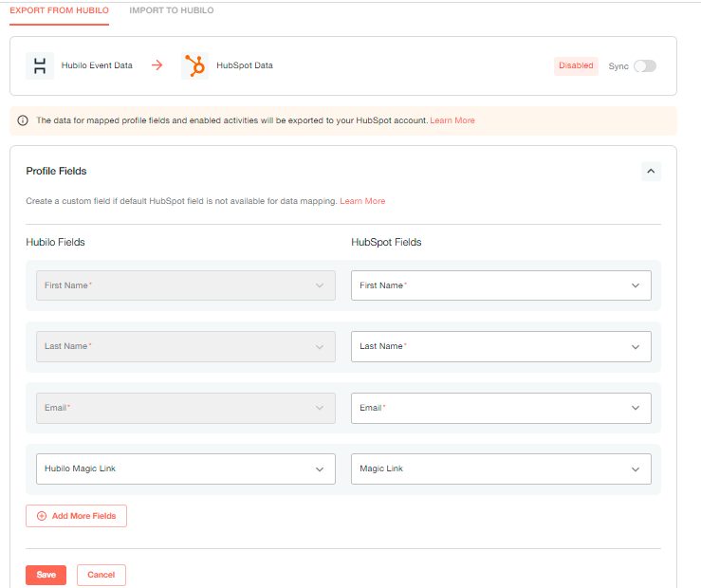
Task: Toggle the Sync switch on
Action: (645, 66)
